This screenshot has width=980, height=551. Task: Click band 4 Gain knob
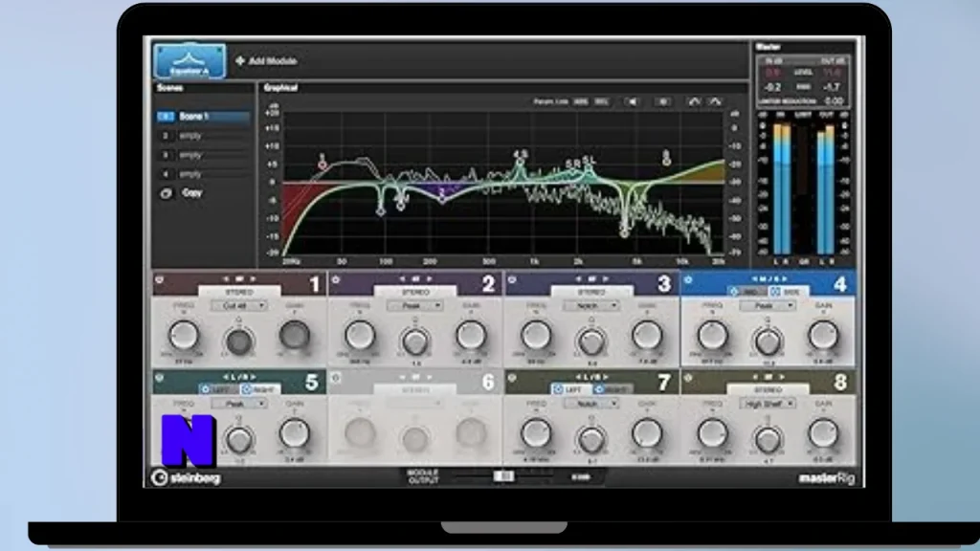(x=823, y=336)
